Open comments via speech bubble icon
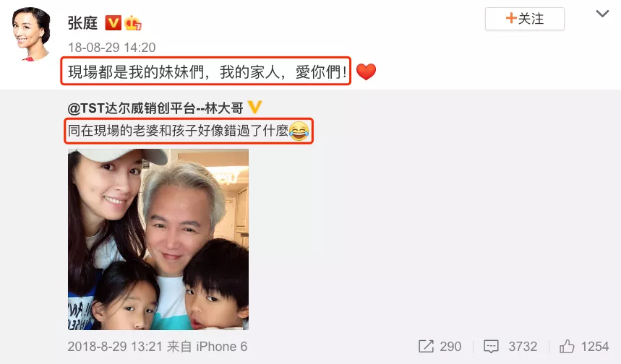The image size is (621, 364). click(x=491, y=347)
